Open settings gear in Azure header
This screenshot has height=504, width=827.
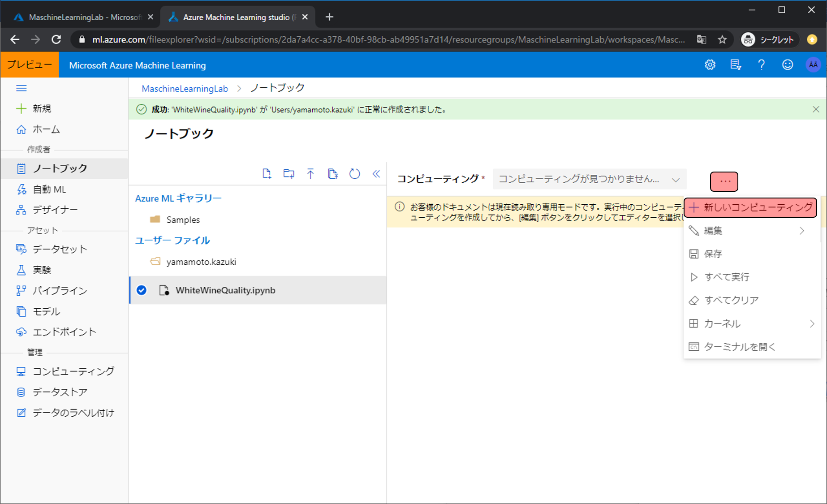710,65
